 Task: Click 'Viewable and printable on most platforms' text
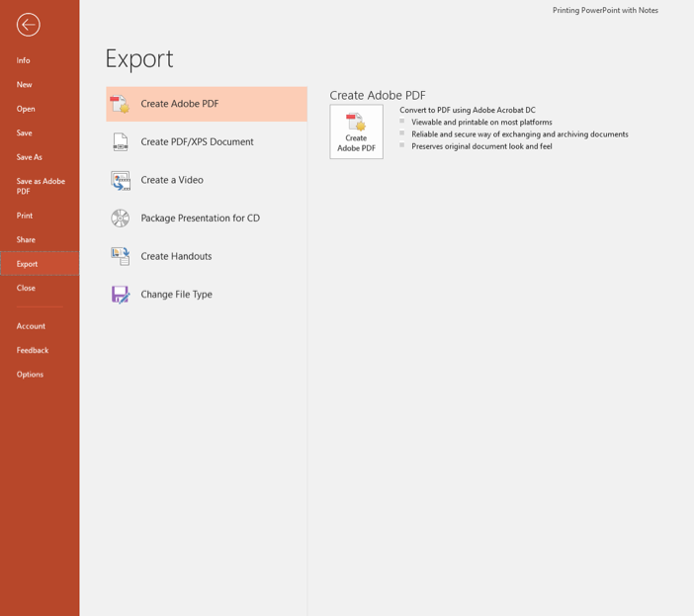[x=481, y=123]
